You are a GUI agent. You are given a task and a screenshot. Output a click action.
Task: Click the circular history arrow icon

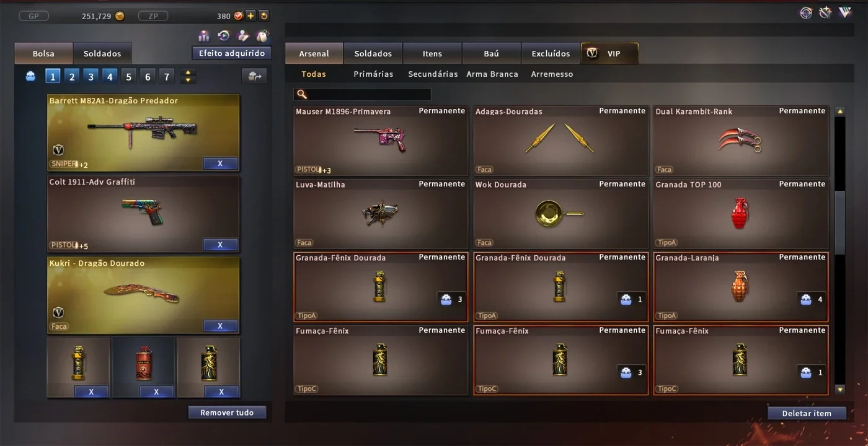click(224, 36)
